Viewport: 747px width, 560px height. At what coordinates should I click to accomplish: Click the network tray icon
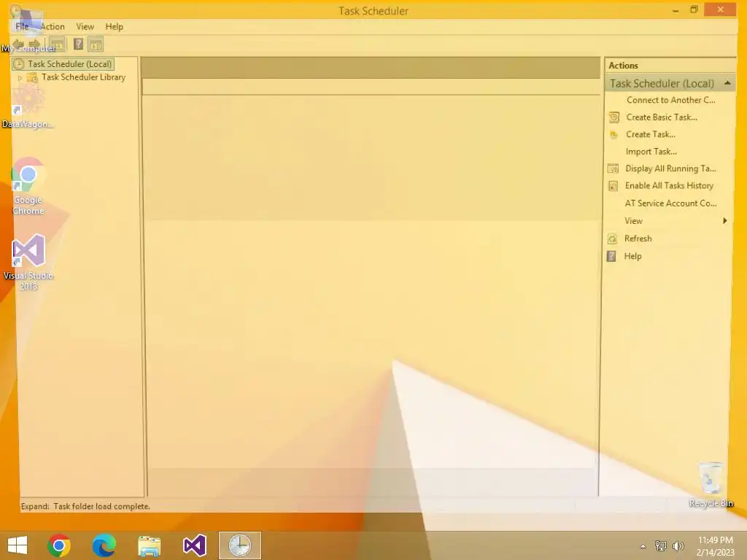[661, 545]
